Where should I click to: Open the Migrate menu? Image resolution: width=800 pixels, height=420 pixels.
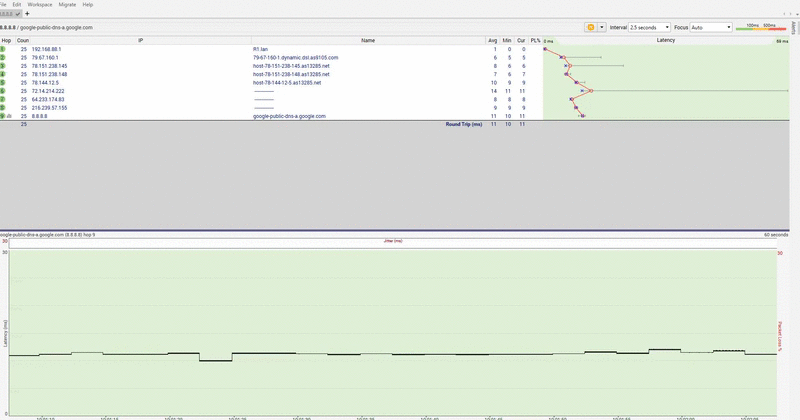coord(67,5)
